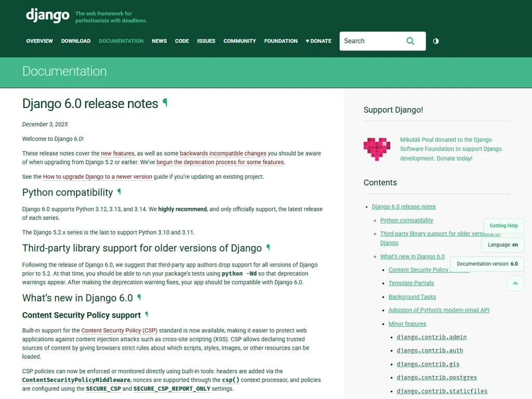Switch to the DOCUMENTATION nav item

click(121, 41)
